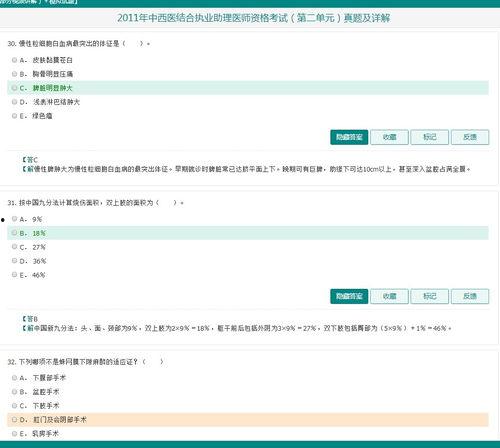The width and height of the screenshot is (500, 448).
Task: Click 反馈 button under question 30
Action: pyautogui.click(x=470, y=137)
